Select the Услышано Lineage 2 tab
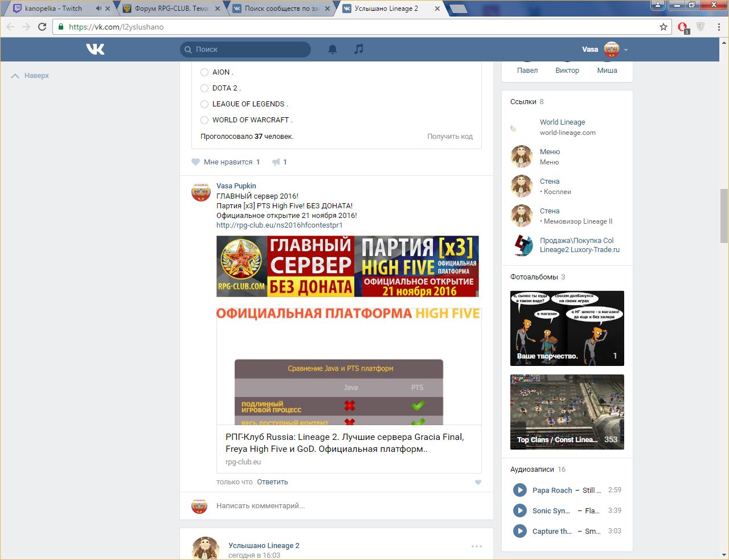Viewport: 729px width, 560px height. tap(391, 9)
